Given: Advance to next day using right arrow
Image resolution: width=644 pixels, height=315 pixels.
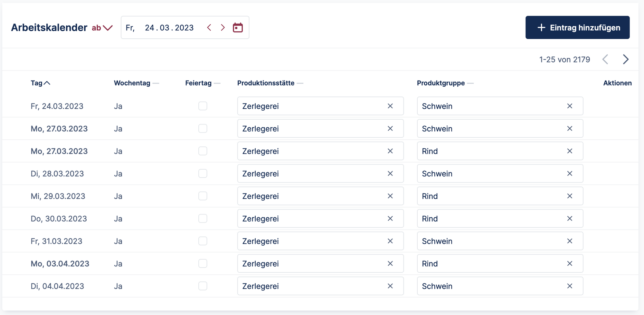Looking at the screenshot, I should point(223,28).
